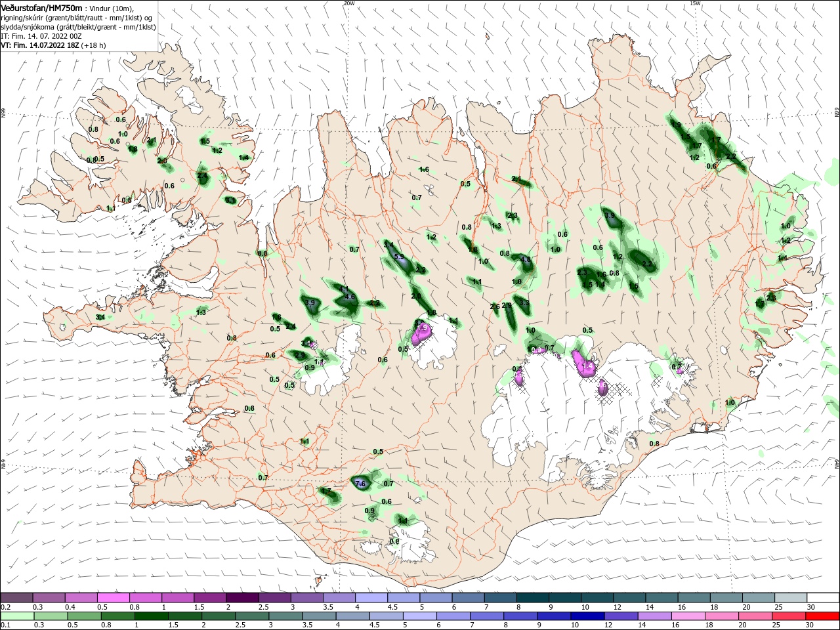
Task: Pick the darkest green lower swatch labeled 1
Action: pyautogui.click(x=151, y=616)
